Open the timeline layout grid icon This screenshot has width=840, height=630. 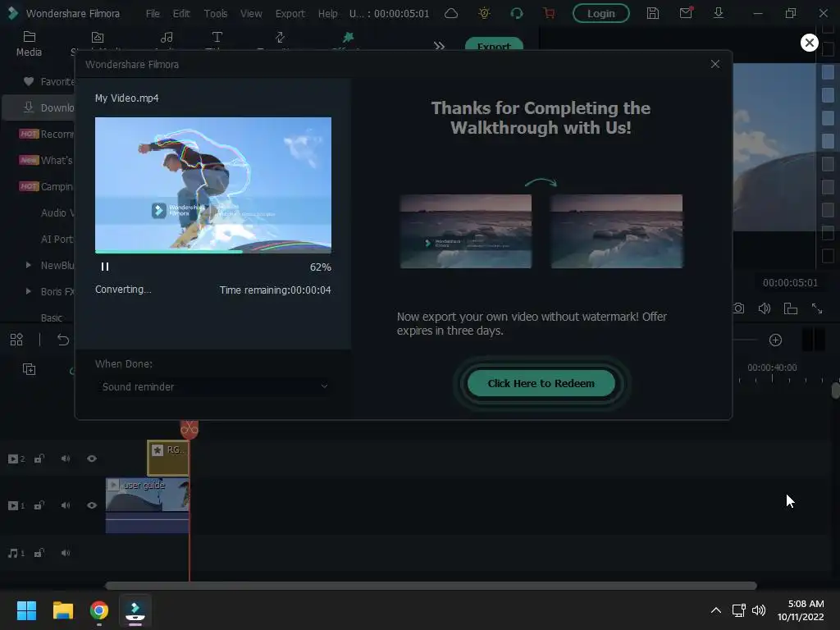pyautogui.click(x=16, y=340)
